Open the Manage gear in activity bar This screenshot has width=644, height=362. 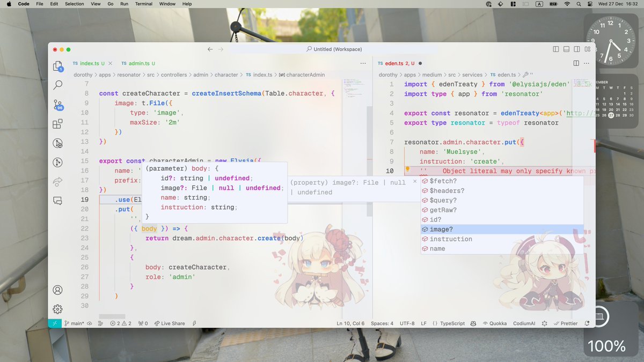click(57, 309)
